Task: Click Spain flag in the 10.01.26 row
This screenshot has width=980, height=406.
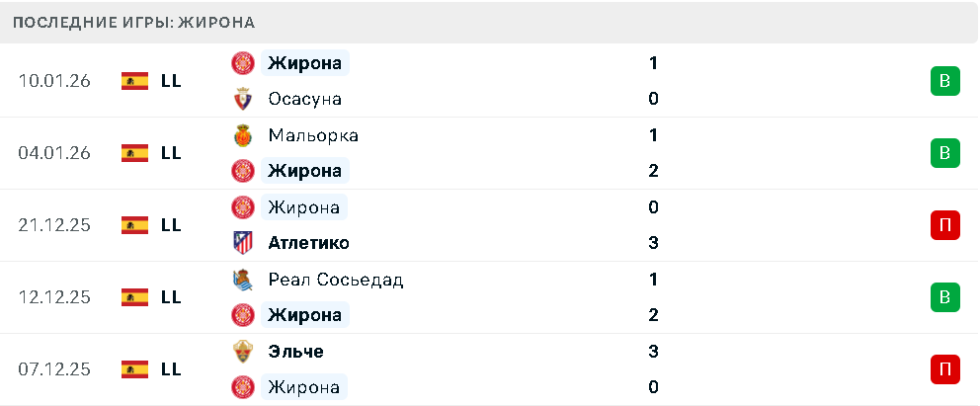Action: [x=134, y=81]
